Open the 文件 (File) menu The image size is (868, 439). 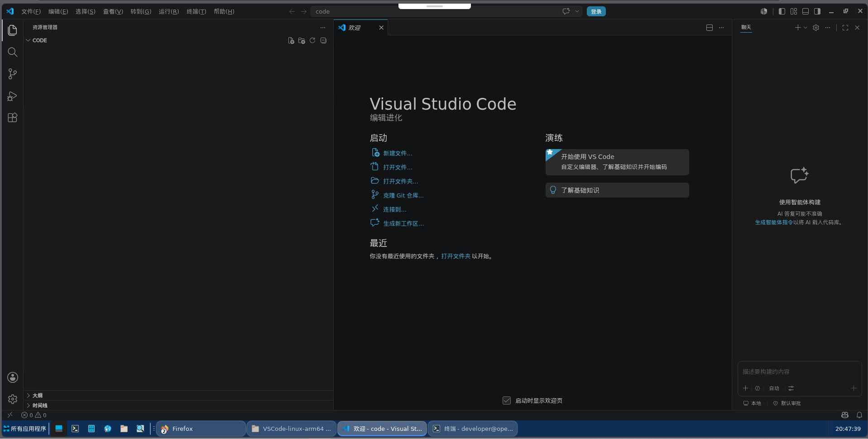point(31,12)
